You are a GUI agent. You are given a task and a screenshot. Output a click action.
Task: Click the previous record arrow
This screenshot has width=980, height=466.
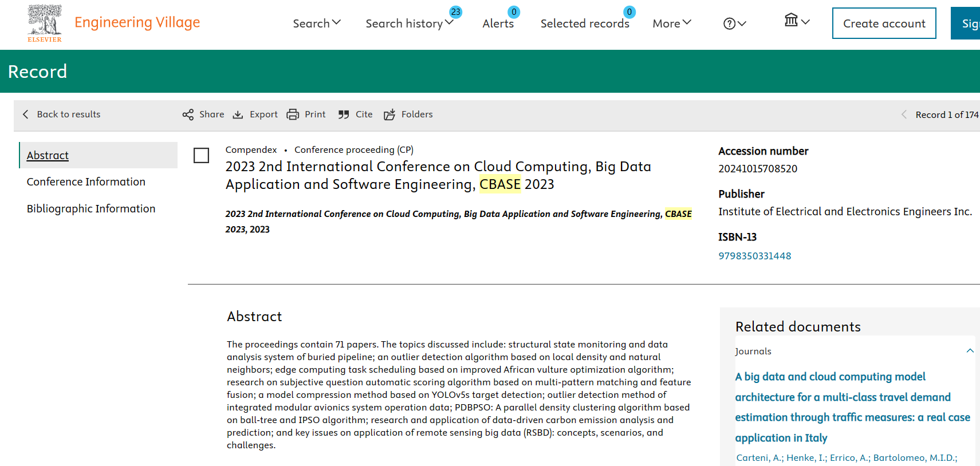click(x=904, y=114)
